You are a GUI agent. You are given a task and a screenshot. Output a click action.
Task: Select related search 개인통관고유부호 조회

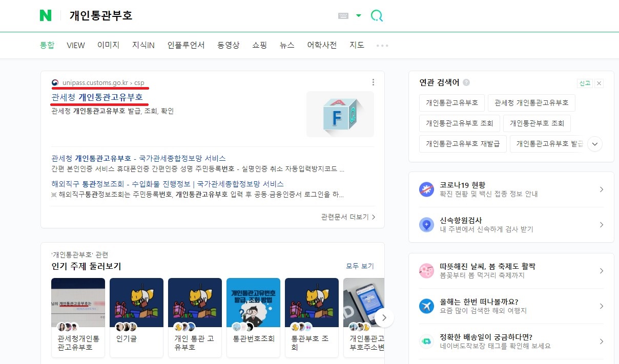pyautogui.click(x=459, y=123)
